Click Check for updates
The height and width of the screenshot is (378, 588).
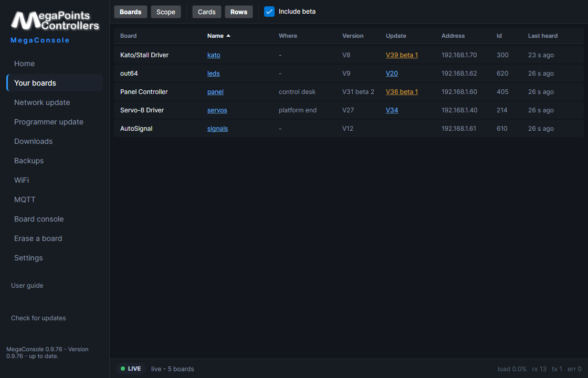point(38,318)
